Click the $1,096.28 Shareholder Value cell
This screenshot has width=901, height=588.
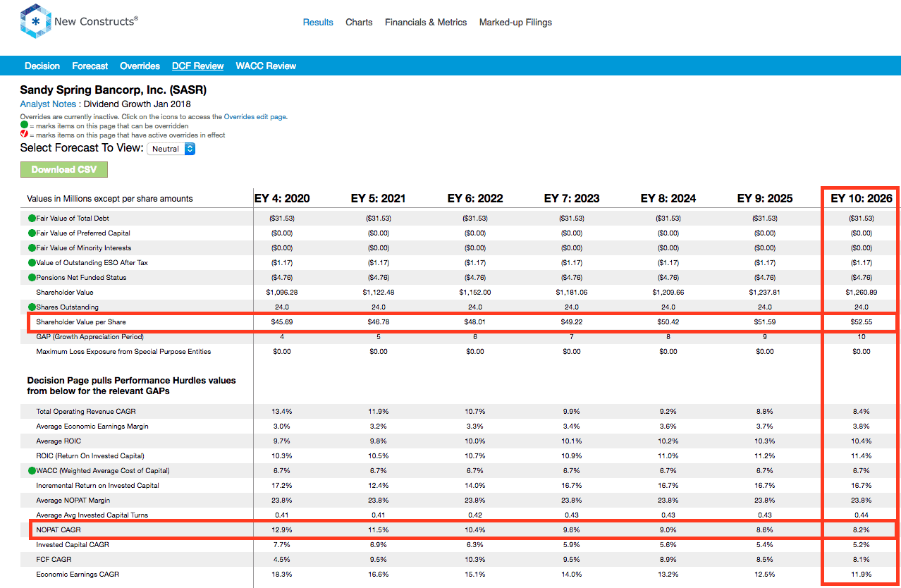(282, 293)
